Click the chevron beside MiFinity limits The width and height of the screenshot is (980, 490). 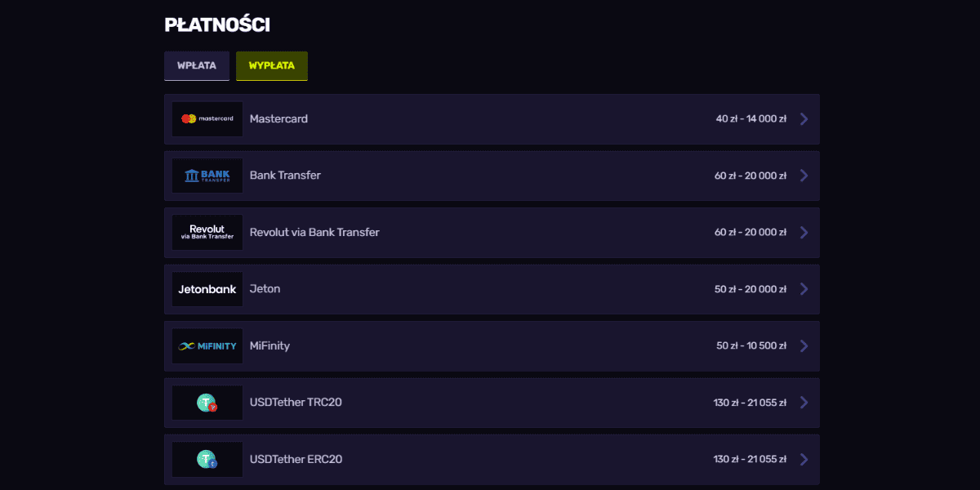click(x=804, y=346)
